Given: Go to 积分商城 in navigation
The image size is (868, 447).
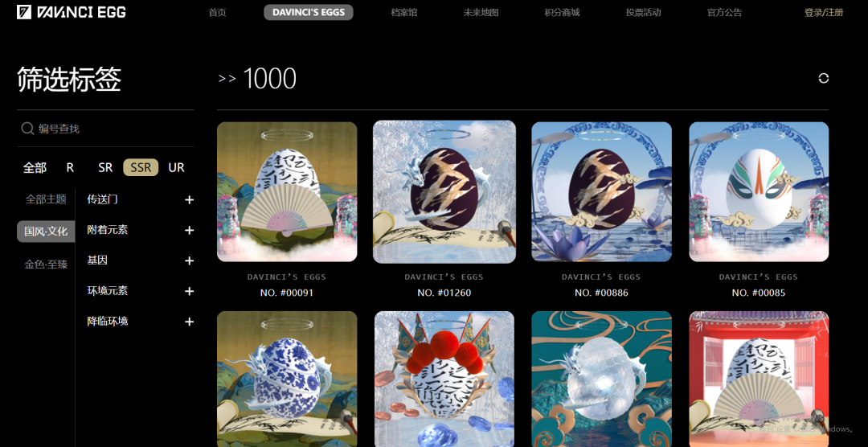Looking at the screenshot, I should [562, 12].
